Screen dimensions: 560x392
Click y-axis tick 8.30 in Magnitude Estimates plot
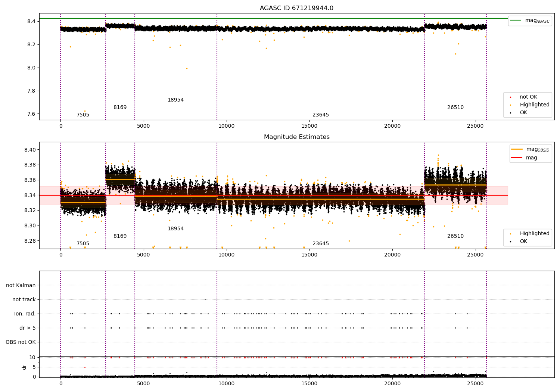[30, 226]
